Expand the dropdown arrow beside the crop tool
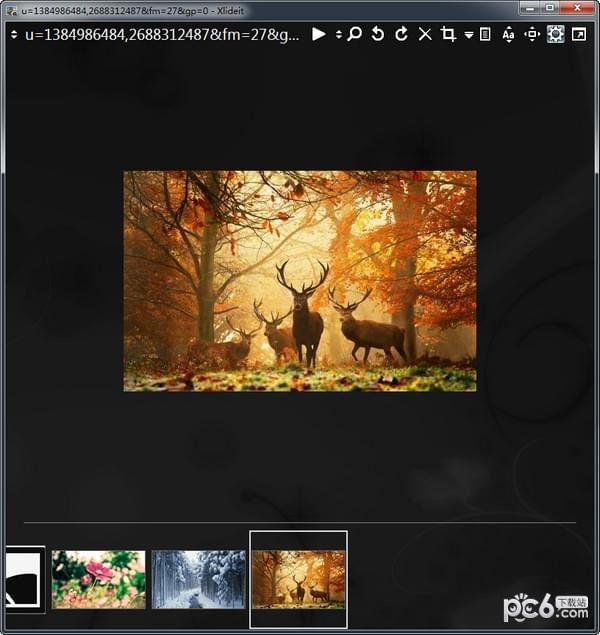The image size is (600, 635). coord(468,35)
